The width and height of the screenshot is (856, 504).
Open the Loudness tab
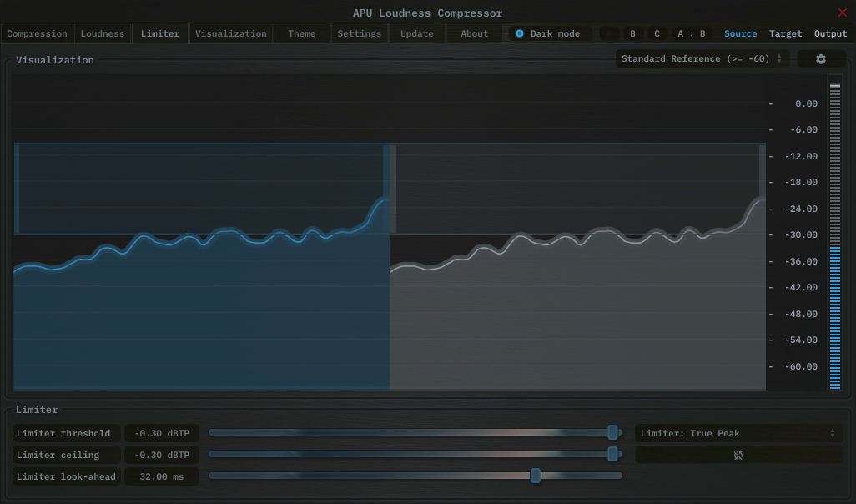coord(102,33)
